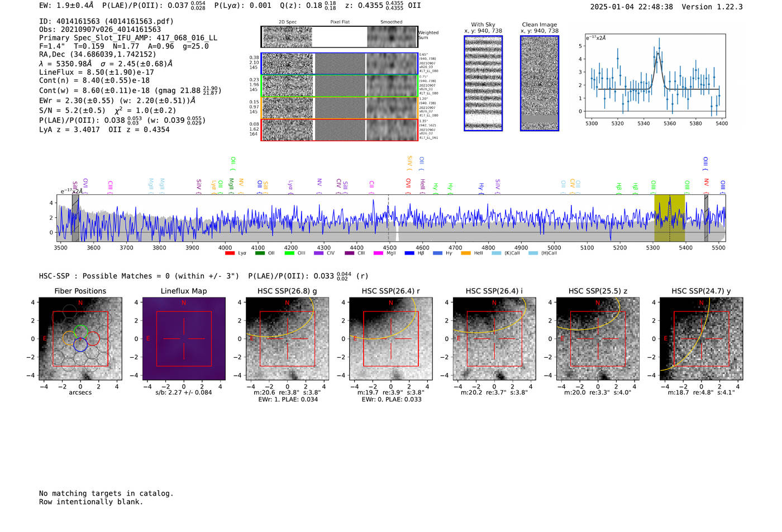Viewport: 782px width, 532px height.
Task: Open the HSC SSP(25.5) z cutout
Action: click(x=598, y=339)
